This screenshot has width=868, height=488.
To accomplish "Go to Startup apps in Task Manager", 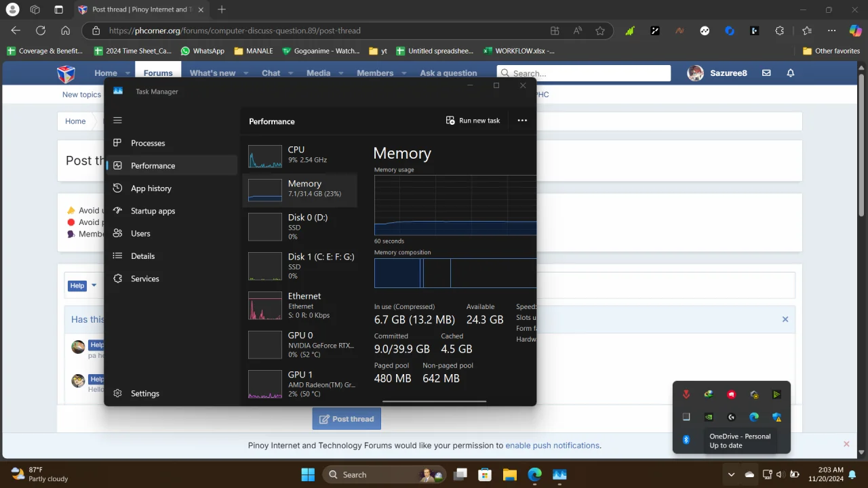I will click(172, 211).
